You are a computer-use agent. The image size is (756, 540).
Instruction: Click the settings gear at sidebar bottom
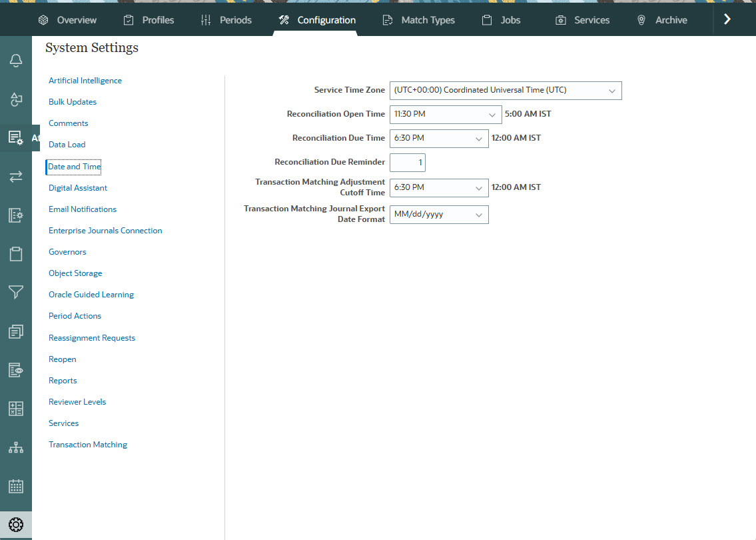15,524
